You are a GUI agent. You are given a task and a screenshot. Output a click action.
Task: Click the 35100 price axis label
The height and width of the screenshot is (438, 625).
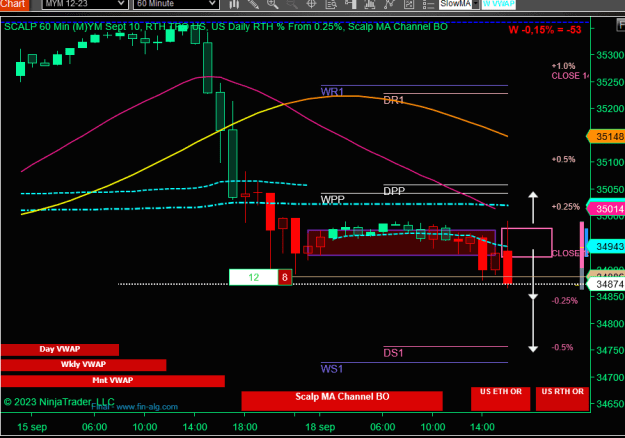pyautogui.click(x=610, y=163)
